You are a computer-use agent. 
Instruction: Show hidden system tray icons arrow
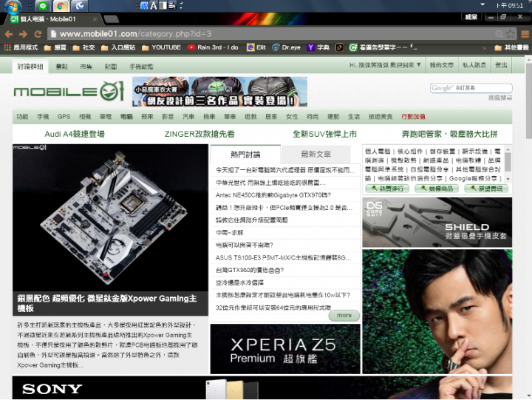point(482,4)
